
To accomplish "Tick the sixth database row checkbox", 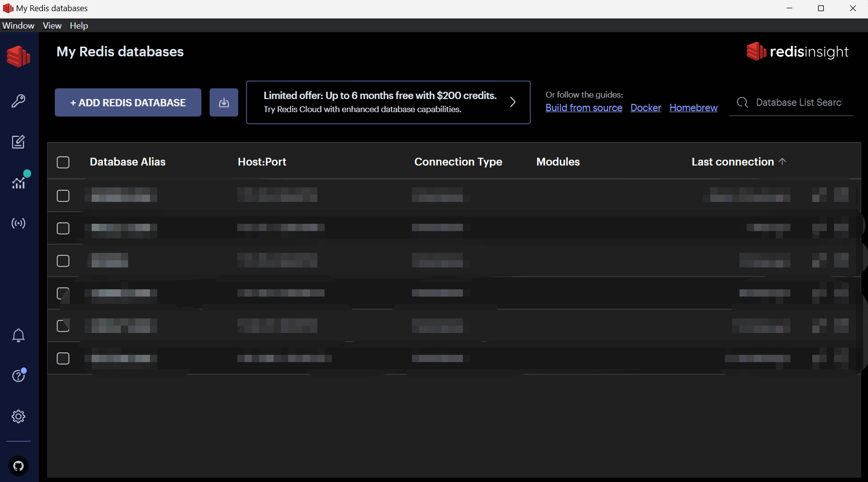I will click(x=63, y=358).
